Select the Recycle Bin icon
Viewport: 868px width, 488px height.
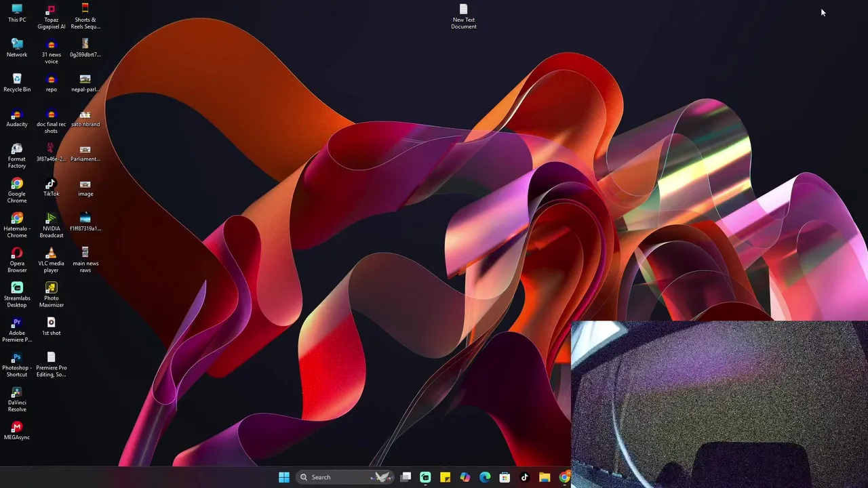pyautogui.click(x=17, y=83)
